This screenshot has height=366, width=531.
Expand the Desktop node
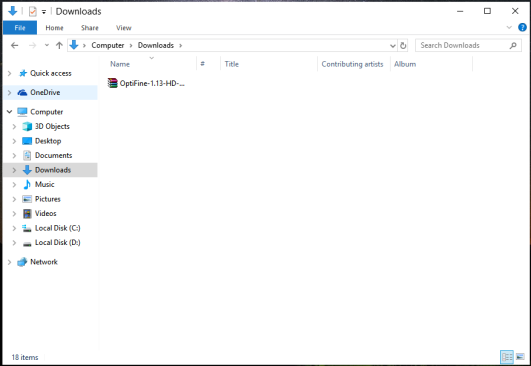(x=14, y=141)
